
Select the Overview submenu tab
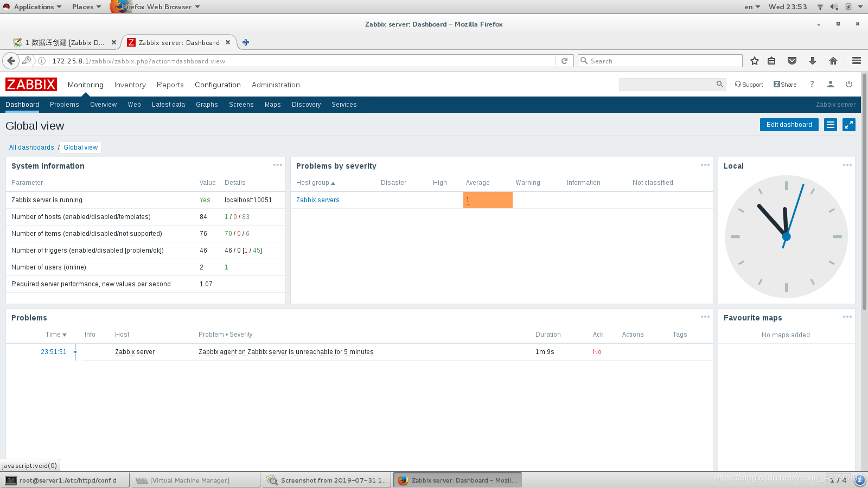tap(103, 105)
